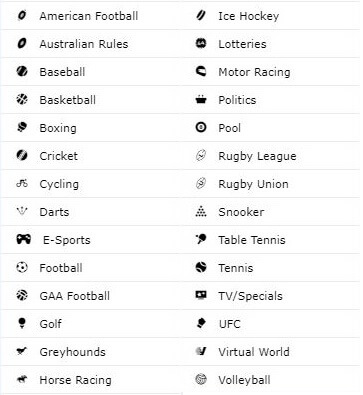Viewport: 363px width, 395px height.
Task: Open the Politics betting category
Action: point(271,99)
